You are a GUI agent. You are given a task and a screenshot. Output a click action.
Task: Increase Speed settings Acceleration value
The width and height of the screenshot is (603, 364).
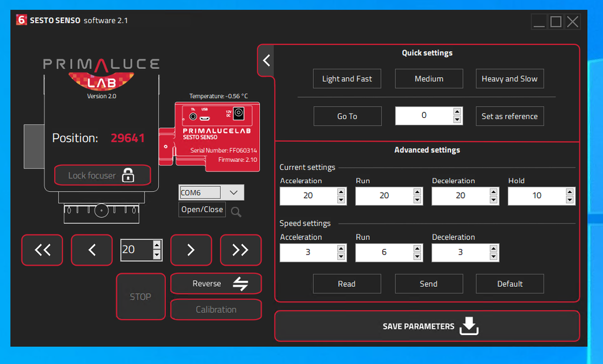click(341, 248)
